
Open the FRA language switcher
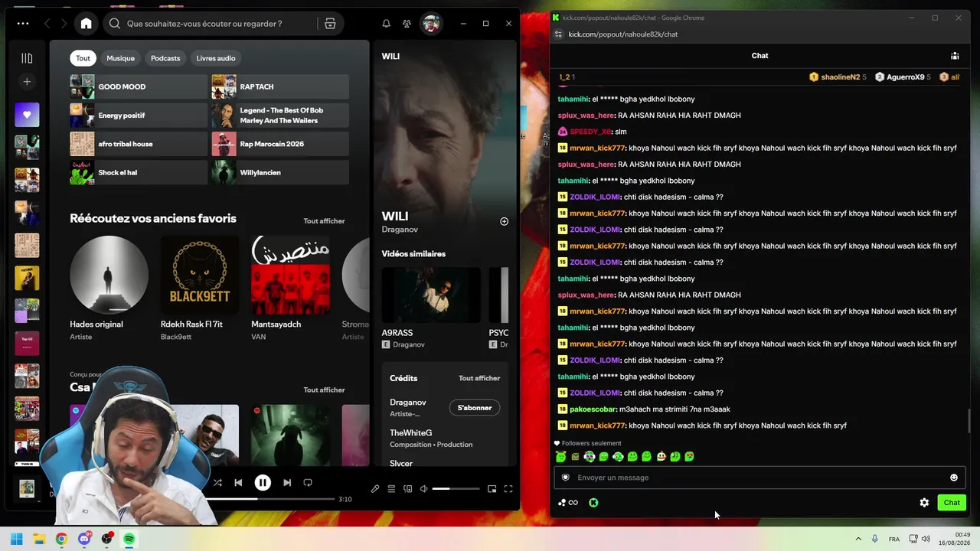point(894,540)
